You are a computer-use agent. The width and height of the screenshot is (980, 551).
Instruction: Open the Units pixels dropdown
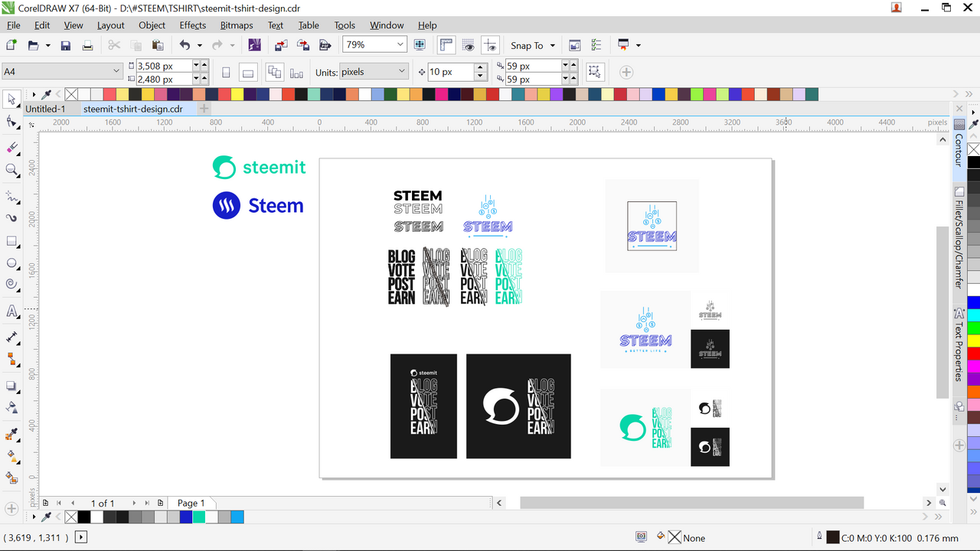[x=402, y=71]
